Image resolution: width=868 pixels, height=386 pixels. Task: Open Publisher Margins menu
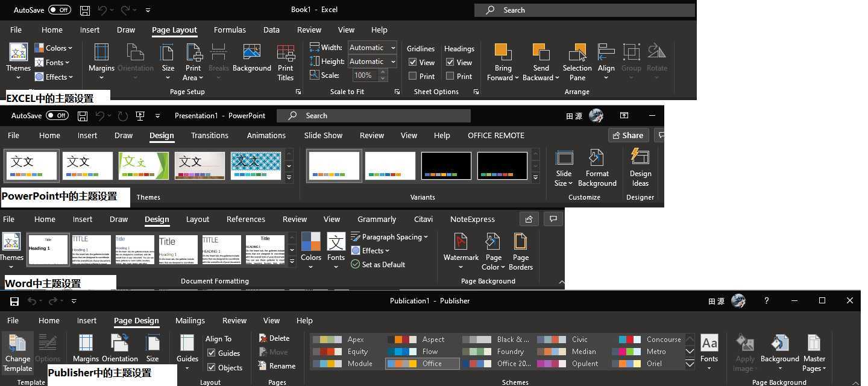click(x=86, y=349)
